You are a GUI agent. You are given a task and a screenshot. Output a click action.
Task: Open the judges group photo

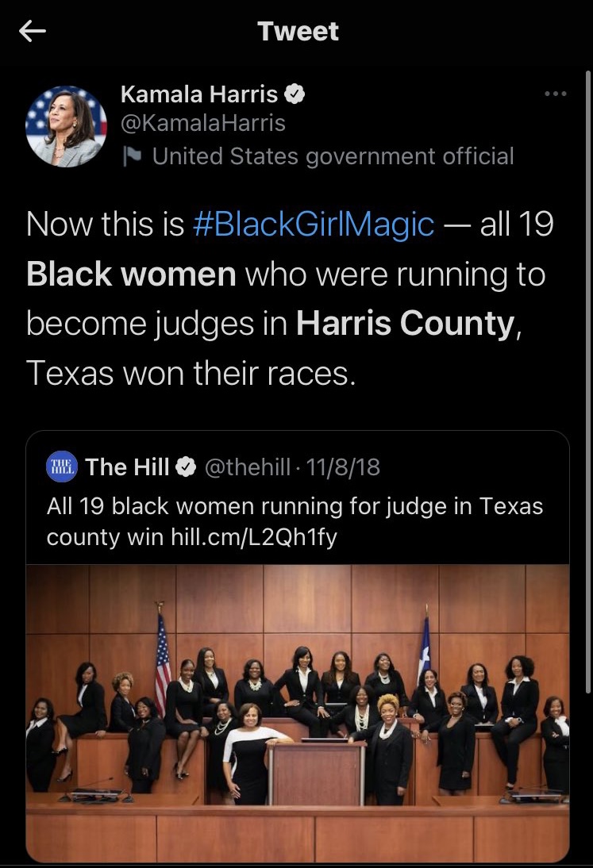click(298, 713)
